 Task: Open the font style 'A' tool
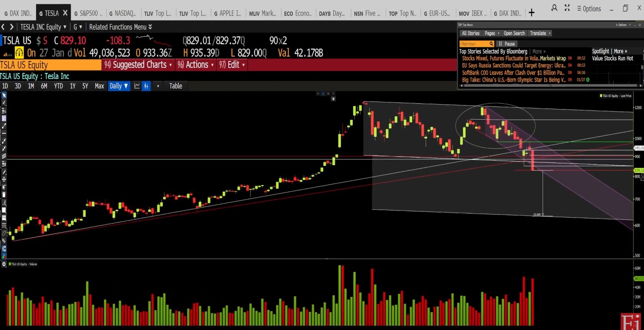click(x=4, y=202)
